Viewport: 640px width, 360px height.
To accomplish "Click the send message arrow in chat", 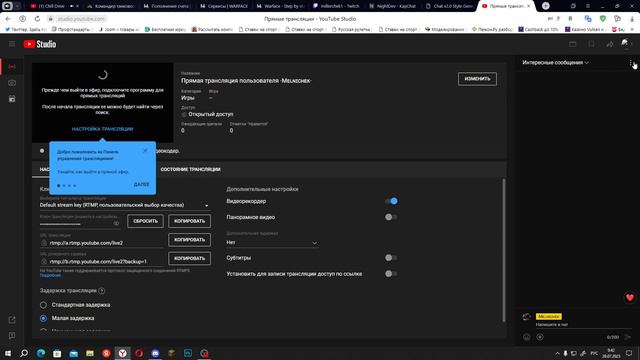I will [x=628, y=337].
